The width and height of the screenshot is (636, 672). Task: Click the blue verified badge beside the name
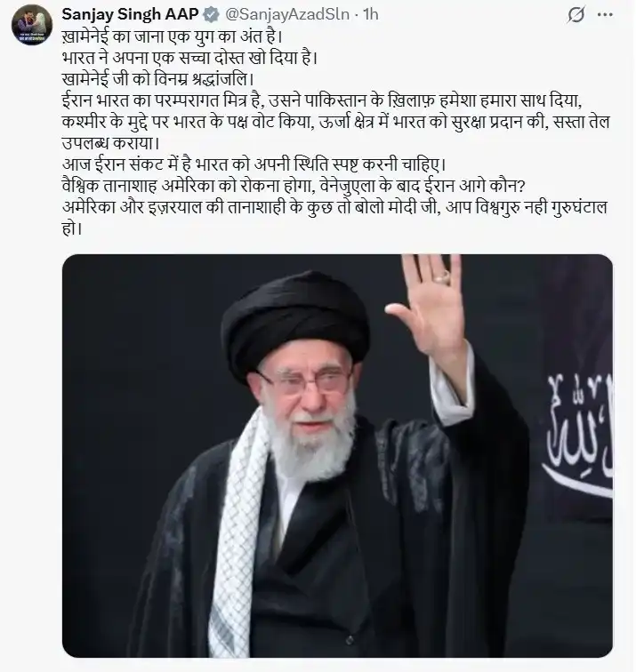click(211, 15)
